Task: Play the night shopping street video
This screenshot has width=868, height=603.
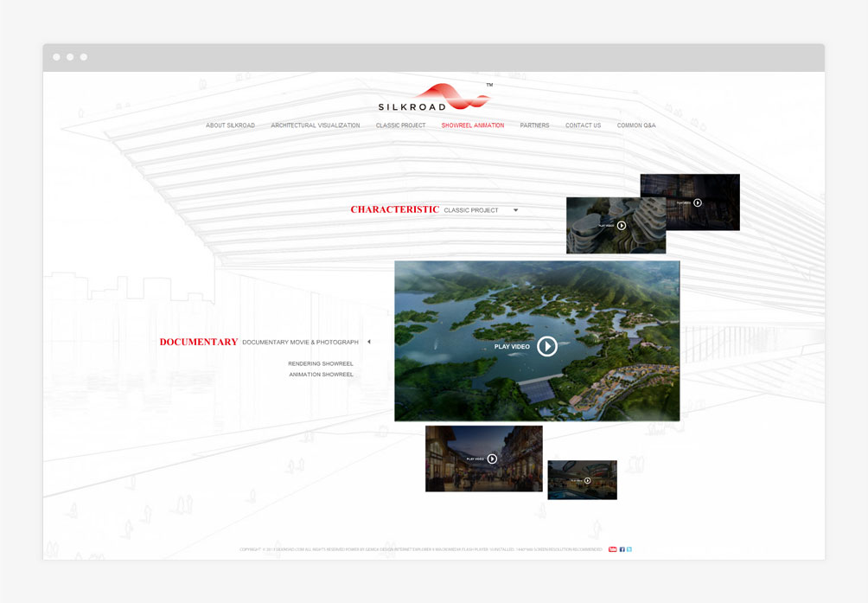Action: tap(491, 459)
